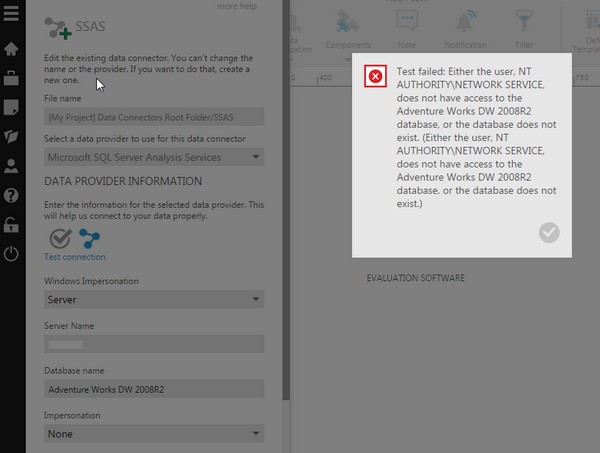Open the user profile sidebar icon

11,166
